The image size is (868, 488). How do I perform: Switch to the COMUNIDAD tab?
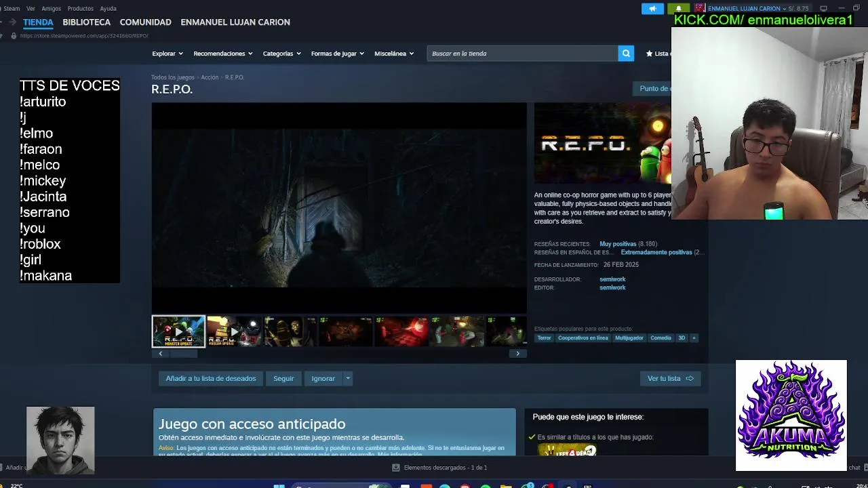coord(145,22)
